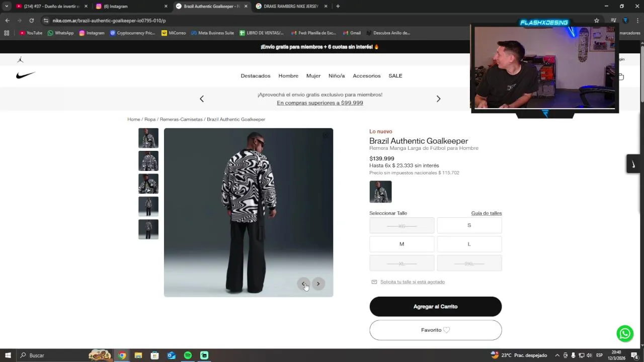Open the Gmail bookmark

point(352,33)
